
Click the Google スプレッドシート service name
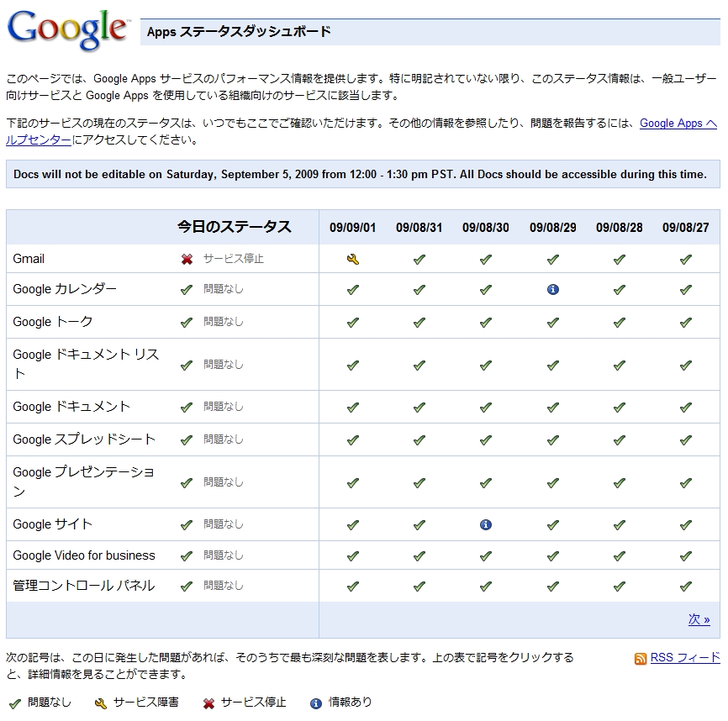[84, 439]
